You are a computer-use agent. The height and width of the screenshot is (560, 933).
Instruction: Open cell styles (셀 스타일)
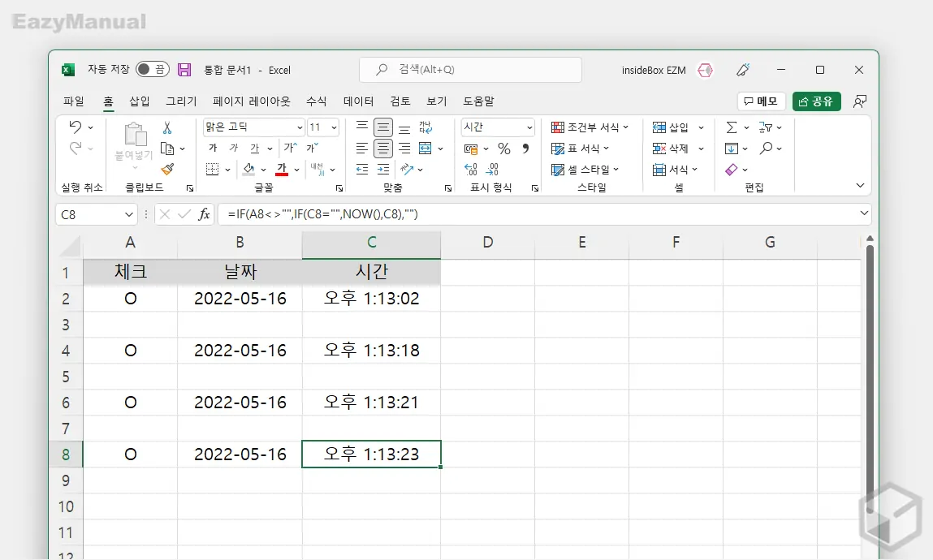(586, 170)
